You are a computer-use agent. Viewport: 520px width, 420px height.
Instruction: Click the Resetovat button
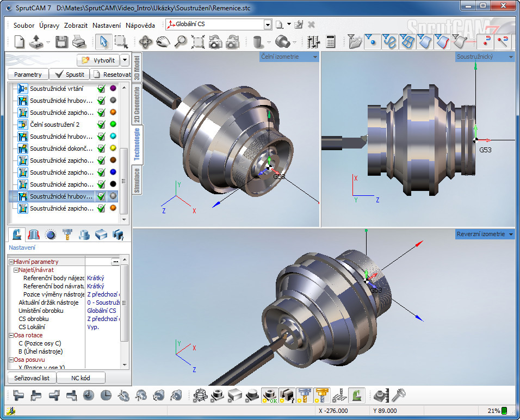point(111,75)
